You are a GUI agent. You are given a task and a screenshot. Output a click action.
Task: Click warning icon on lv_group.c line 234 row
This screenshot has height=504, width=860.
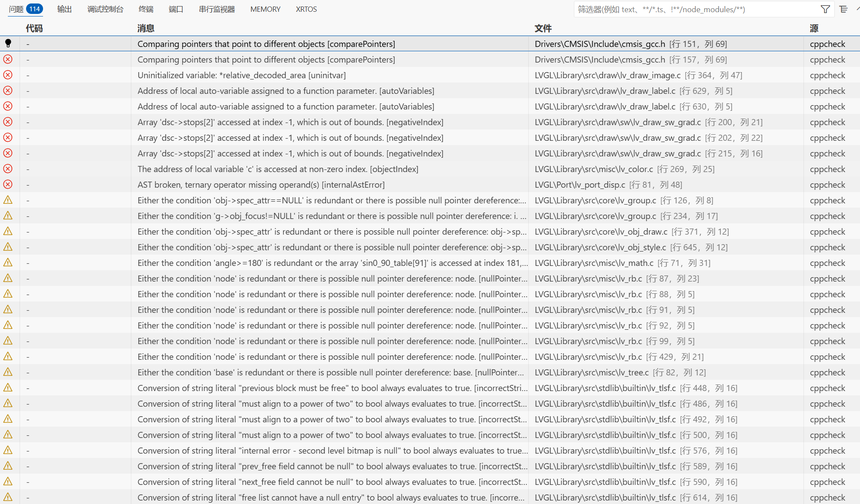click(x=8, y=216)
